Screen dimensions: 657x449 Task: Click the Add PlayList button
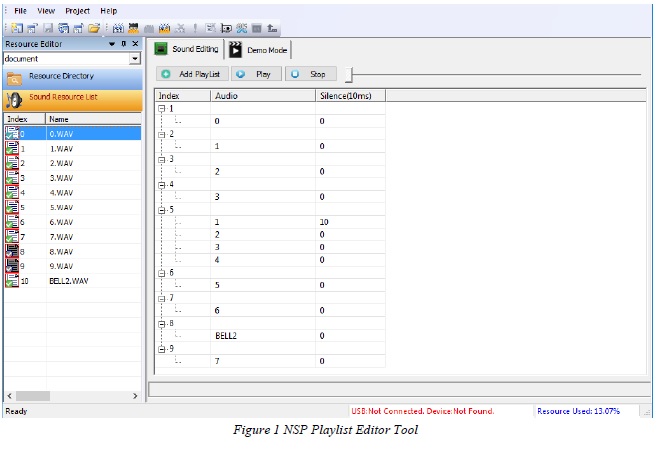(192, 74)
